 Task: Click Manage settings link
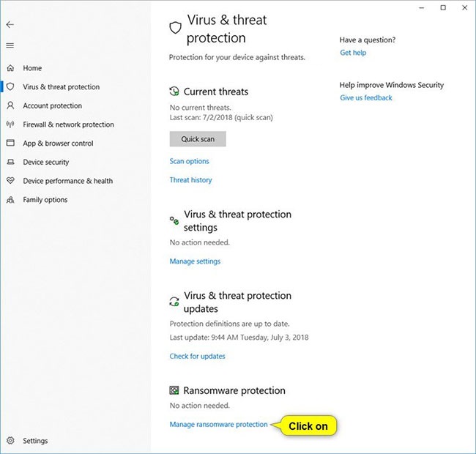(x=195, y=261)
